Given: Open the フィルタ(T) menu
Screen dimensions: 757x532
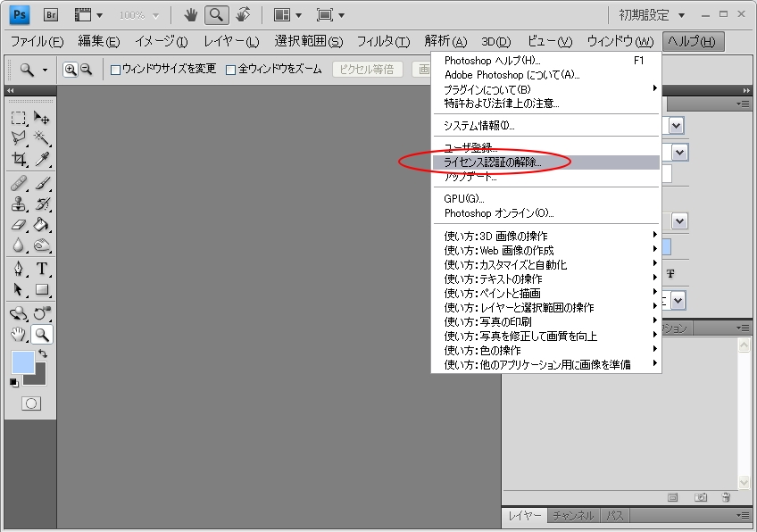Looking at the screenshot, I should (x=383, y=42).
